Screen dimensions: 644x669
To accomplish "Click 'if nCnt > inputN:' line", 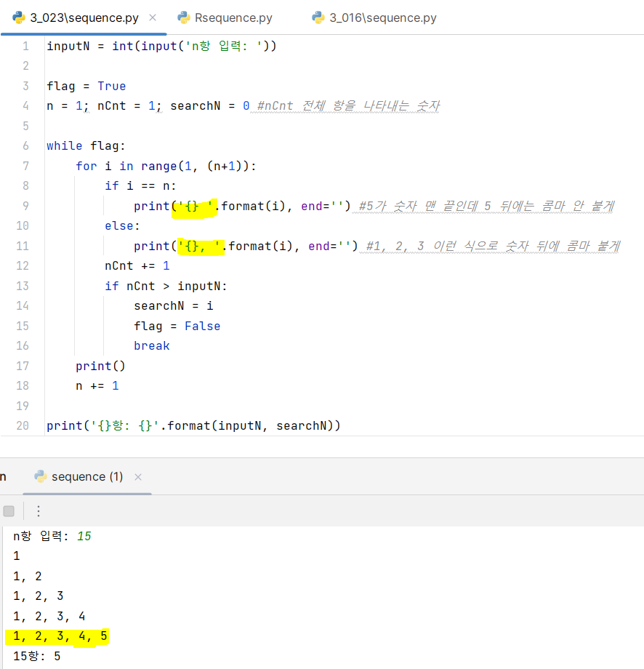I will pos(166,286).
